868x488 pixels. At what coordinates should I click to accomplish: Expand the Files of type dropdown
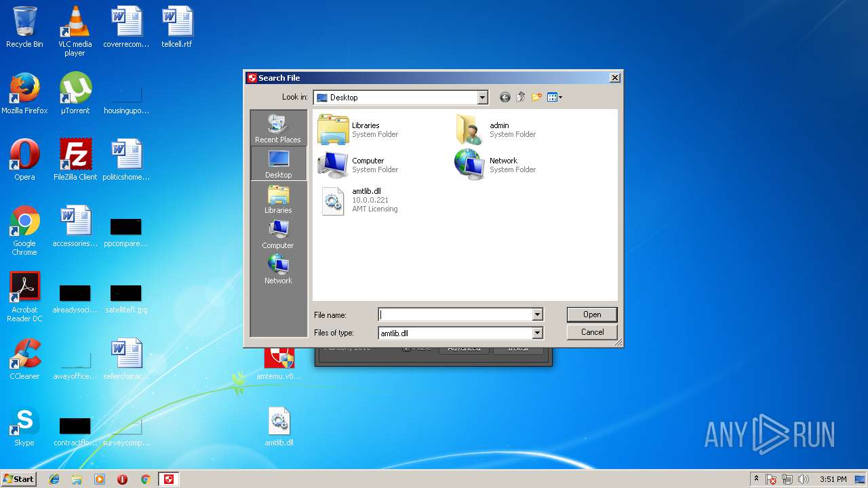(537, 333)
